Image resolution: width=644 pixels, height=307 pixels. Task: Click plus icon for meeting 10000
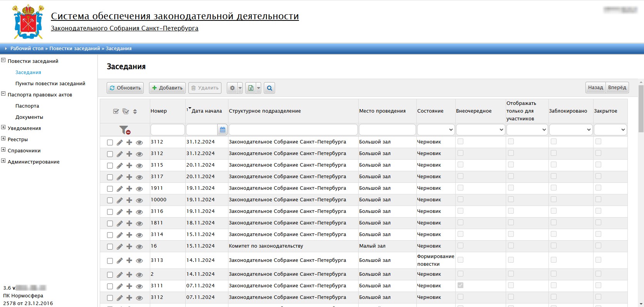coord(129,200)
